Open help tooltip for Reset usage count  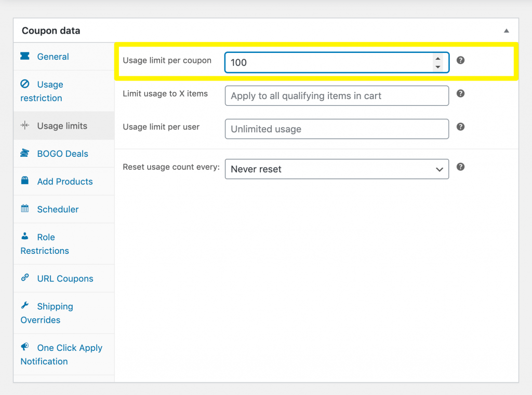460,167
